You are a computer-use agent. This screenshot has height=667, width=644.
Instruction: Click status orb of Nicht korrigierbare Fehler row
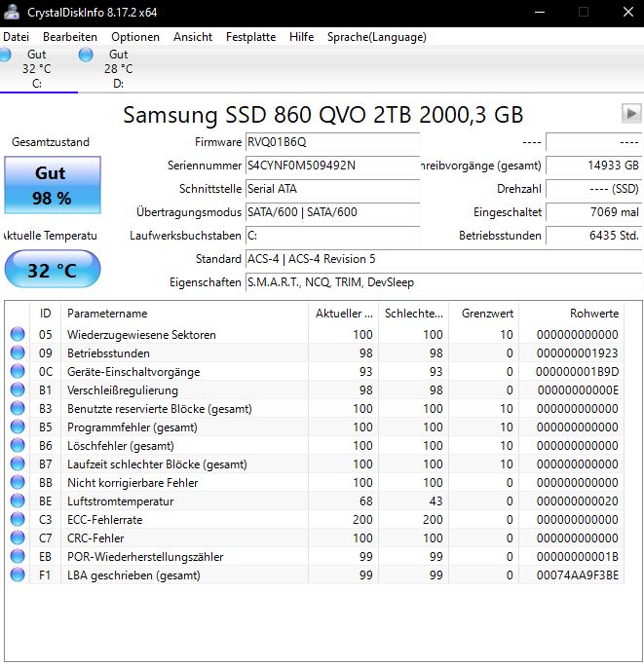[x=18, y=482]
